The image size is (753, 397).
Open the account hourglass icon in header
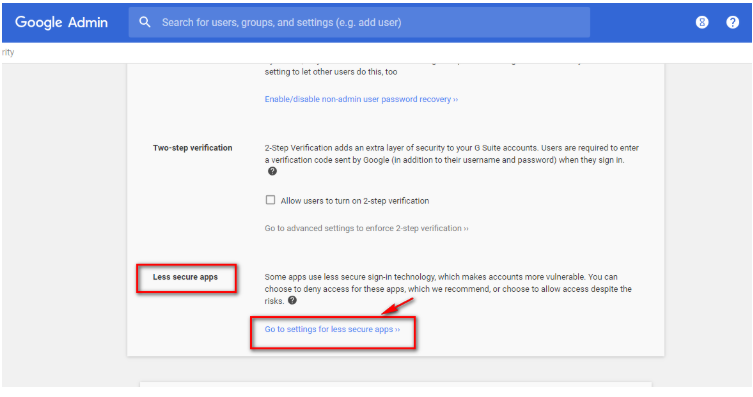(702, 22)
